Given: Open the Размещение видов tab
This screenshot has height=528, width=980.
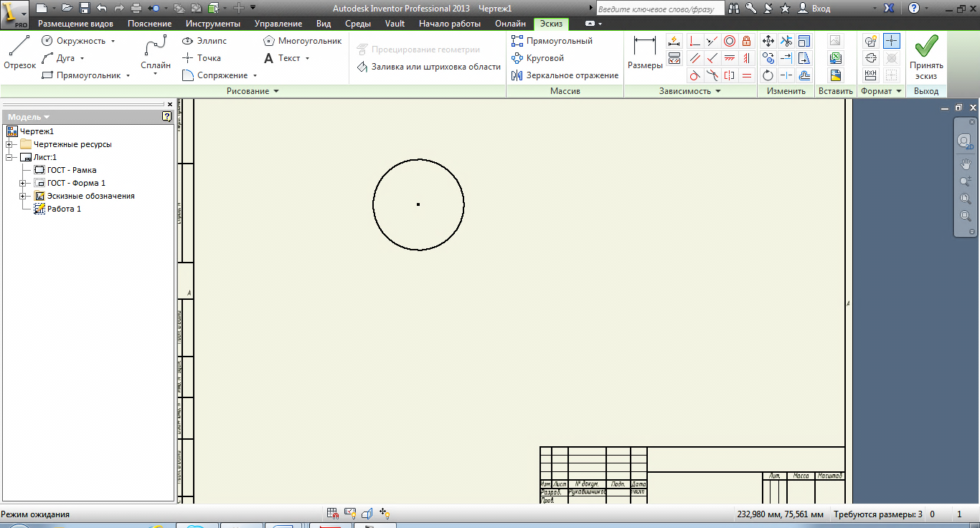Looking at the screenshot, I should pyautogui.click(x=75, y=24).
